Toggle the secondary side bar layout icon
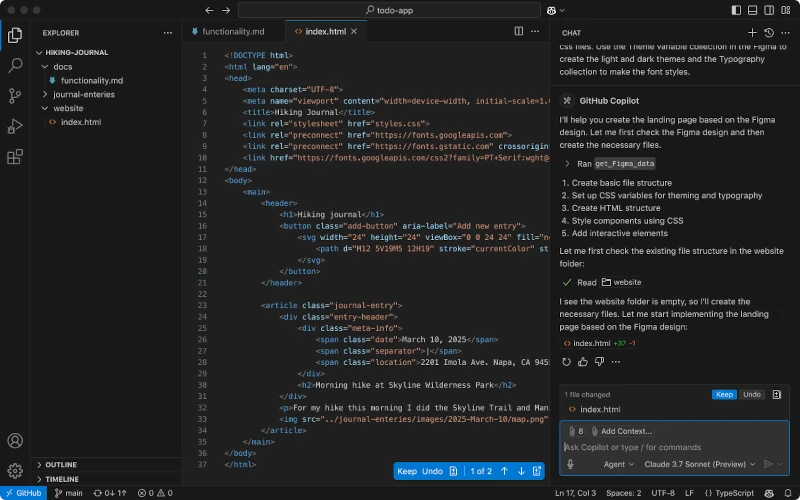Viewport: 800px width, 500px height. tap(768, 10)
